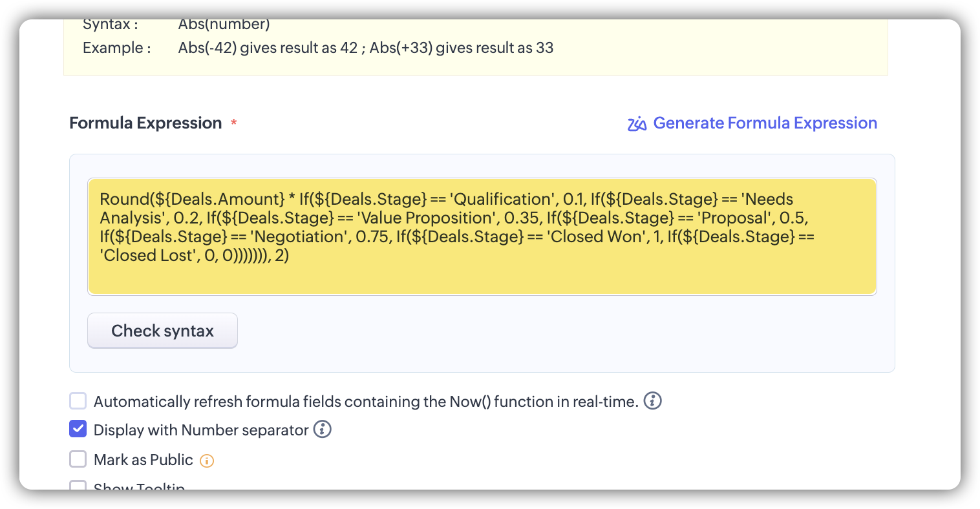Click the red required asterisk marker
Screen dimensions: 980x509
(x=233, y=123)
